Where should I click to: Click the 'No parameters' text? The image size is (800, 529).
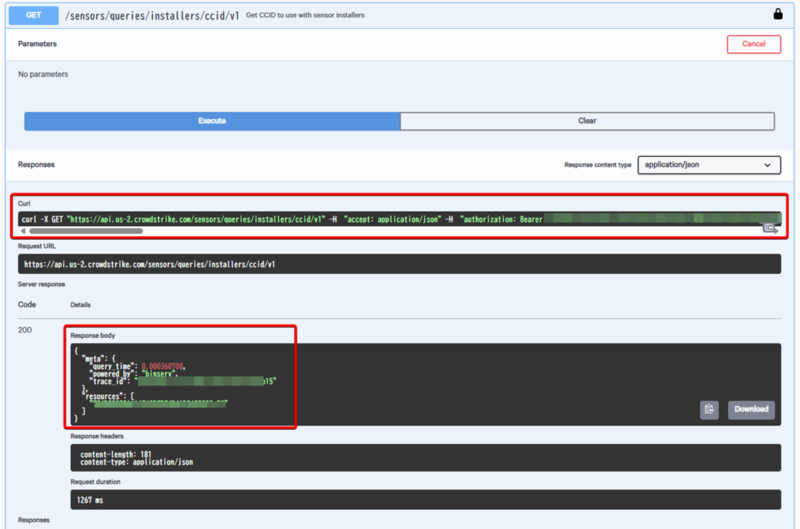(43, 74)
